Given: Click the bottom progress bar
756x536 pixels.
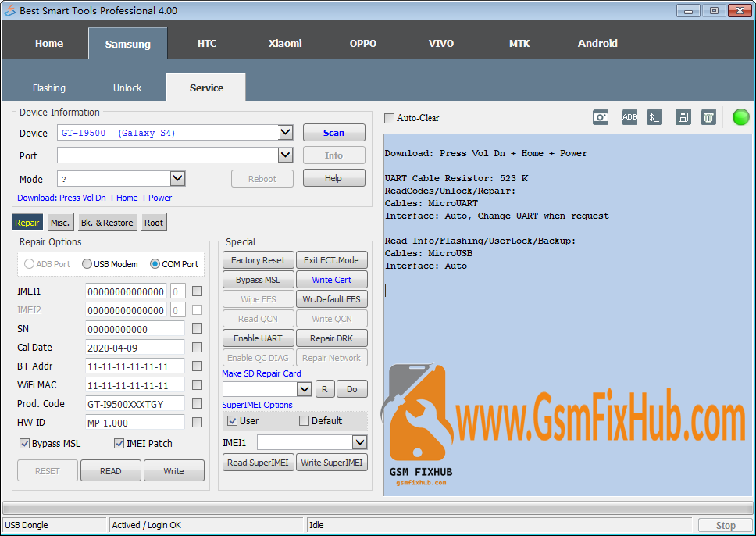Looking at the screenshot, I should (x=377, y=508).
